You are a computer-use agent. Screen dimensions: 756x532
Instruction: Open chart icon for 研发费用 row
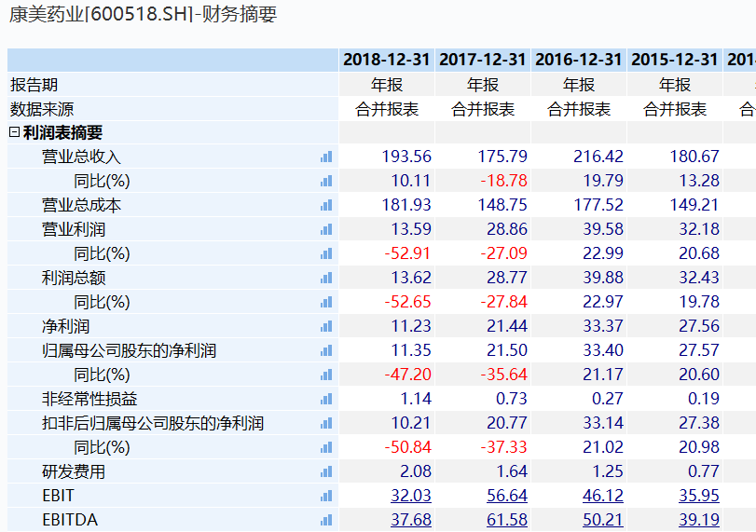point(326,471)
